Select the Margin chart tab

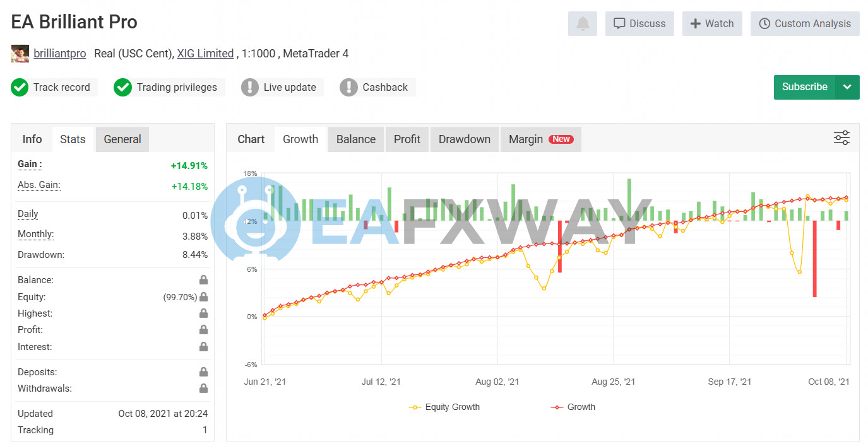pyautogui.click(x=541, y=139)
